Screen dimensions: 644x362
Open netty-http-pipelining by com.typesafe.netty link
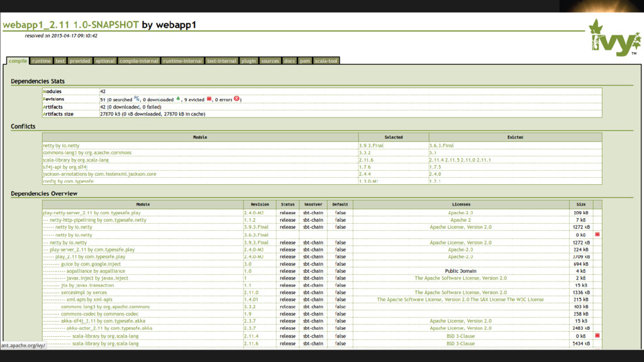click(98, 220)
